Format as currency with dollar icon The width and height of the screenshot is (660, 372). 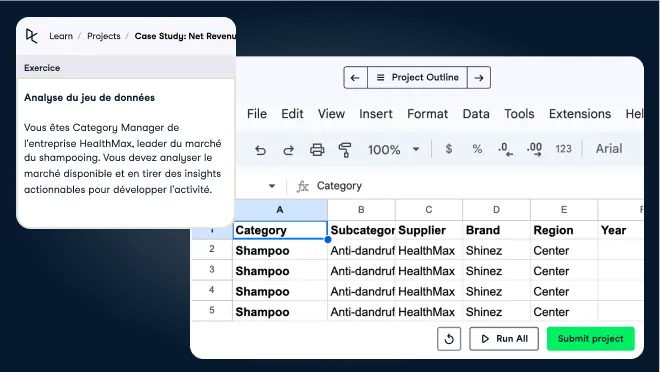[449, 149]
